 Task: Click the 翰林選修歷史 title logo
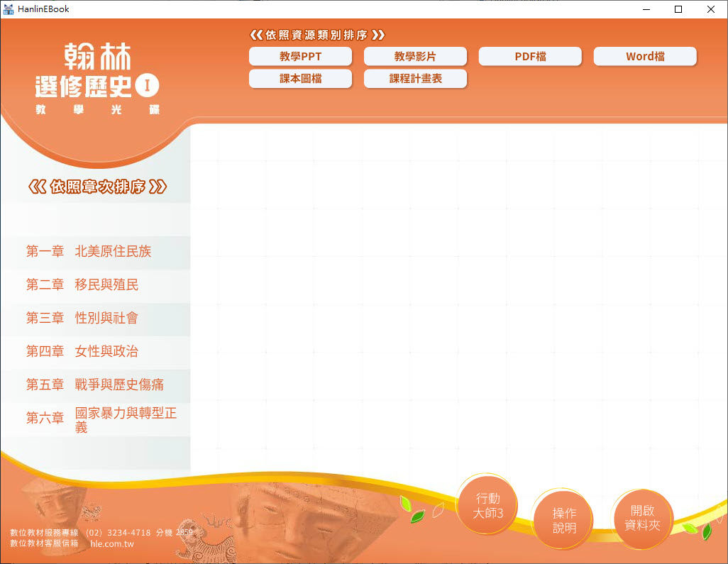(x=97, y=78)
